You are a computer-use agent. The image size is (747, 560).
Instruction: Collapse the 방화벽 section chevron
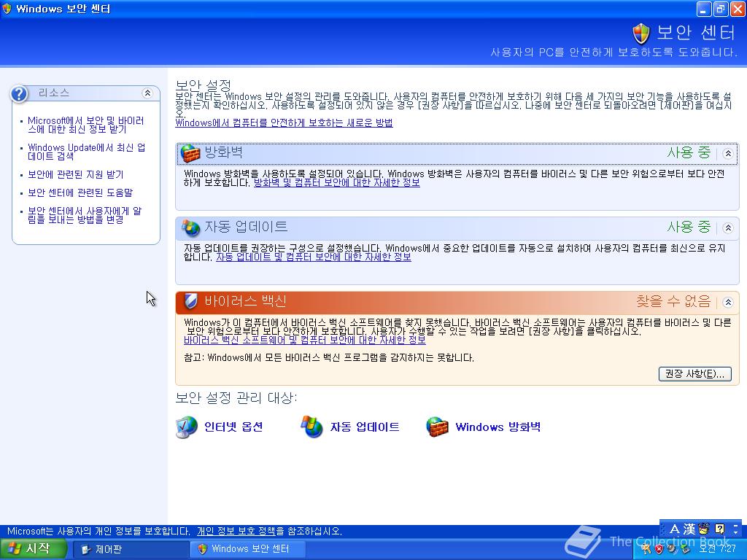pos(727,153)
